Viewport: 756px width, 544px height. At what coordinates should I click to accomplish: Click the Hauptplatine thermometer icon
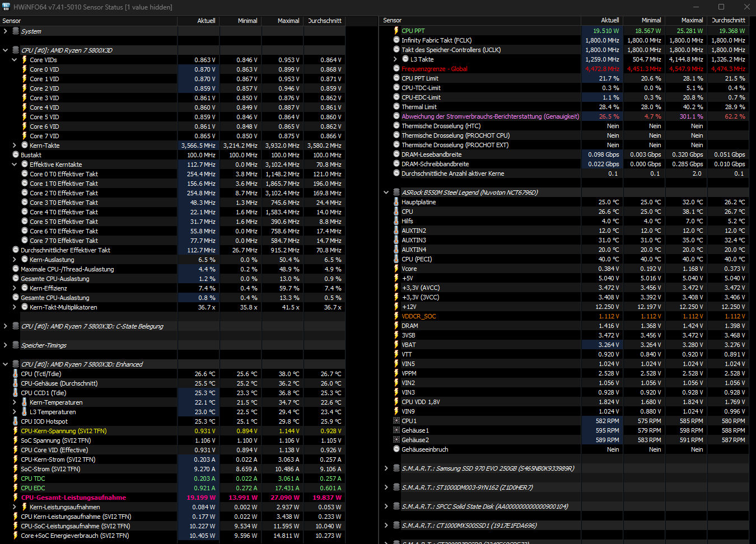[x=396, y=202]
